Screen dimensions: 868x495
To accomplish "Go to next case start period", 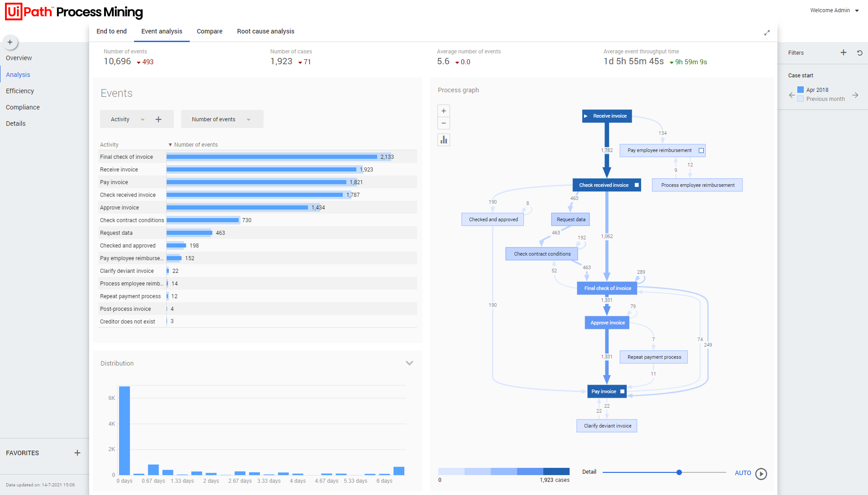I will click(x=855, y=95).
